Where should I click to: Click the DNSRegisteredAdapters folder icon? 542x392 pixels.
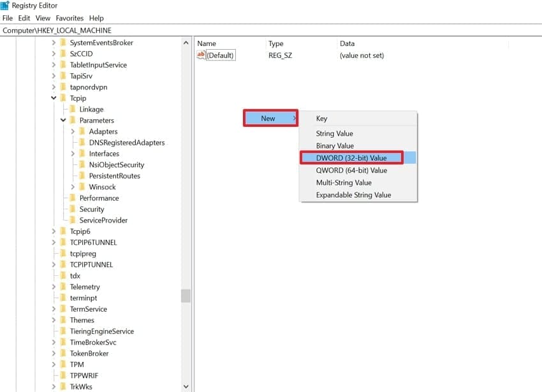[x=83, y=142]
